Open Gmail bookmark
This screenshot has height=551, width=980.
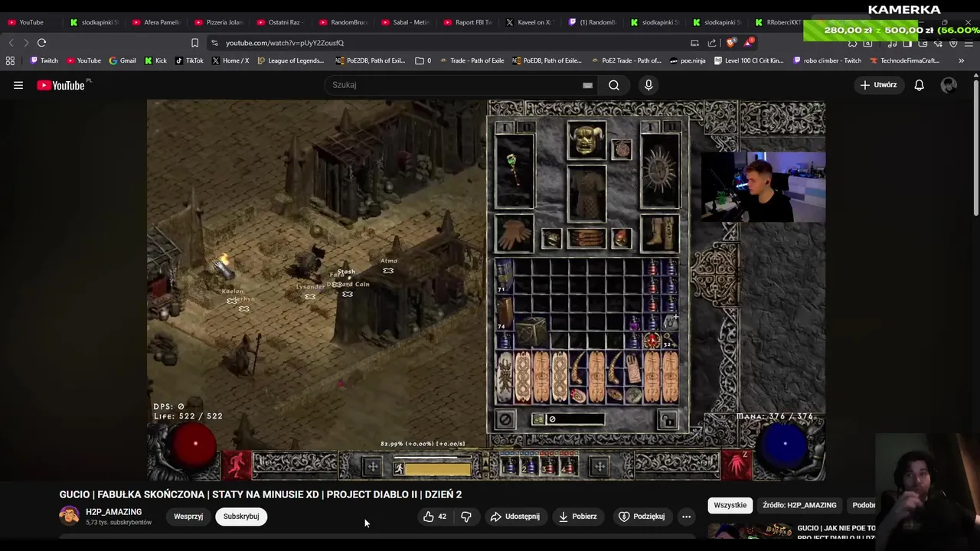(122, 60)
